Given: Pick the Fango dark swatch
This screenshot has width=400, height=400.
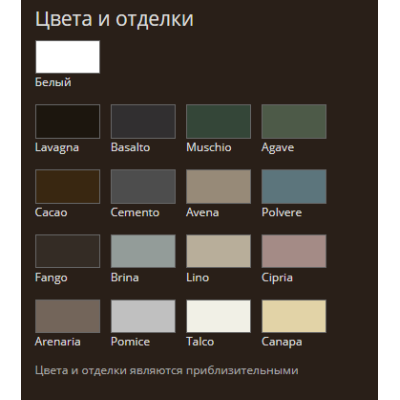Looking at the screenshot, I should click(x=68, y=251).
